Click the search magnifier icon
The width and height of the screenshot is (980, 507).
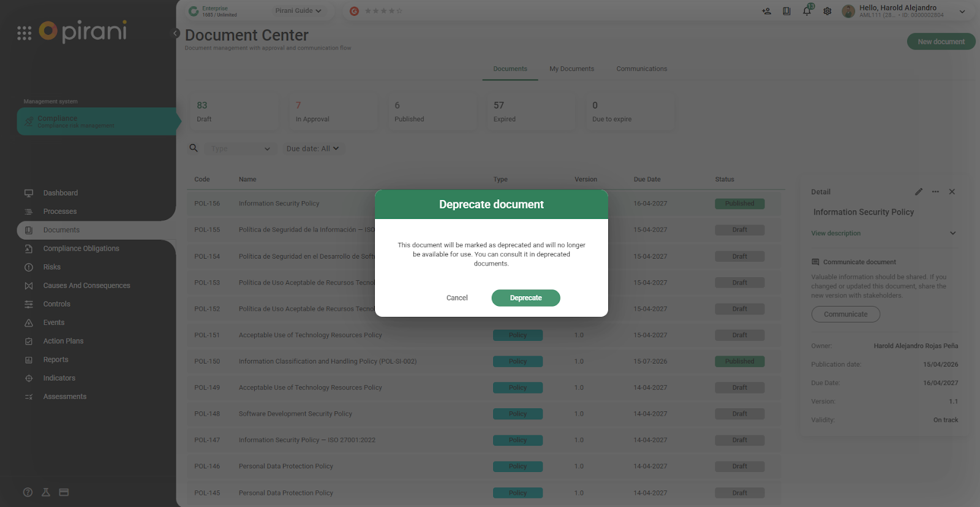(x=194, y=148)
